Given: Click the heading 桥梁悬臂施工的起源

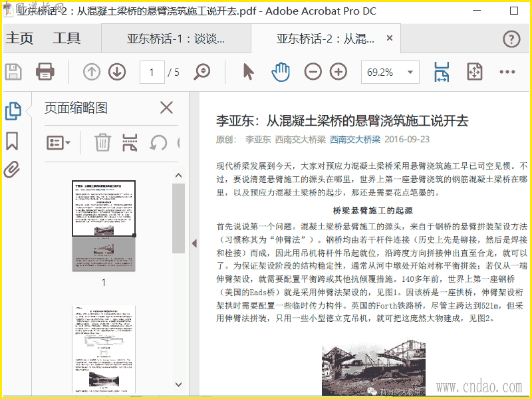Looking at the screenshot, I should (x=372, y=210).
